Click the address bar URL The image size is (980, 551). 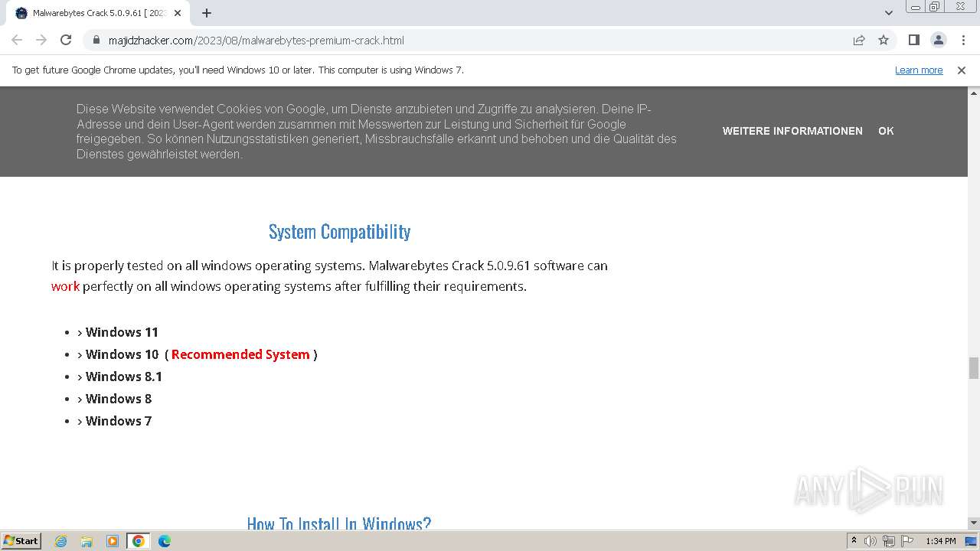(256, 40)
